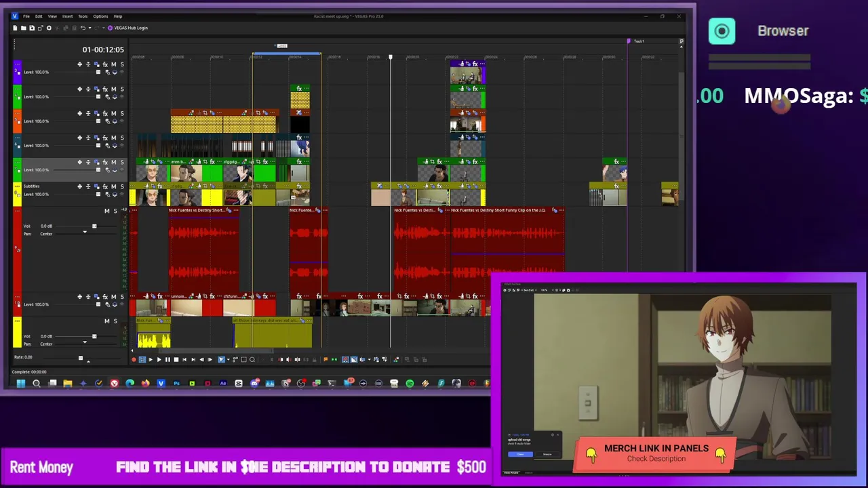Screen dimensions: 868x488
Task: Open the Windows Start menu
Action: click(20, 384)
